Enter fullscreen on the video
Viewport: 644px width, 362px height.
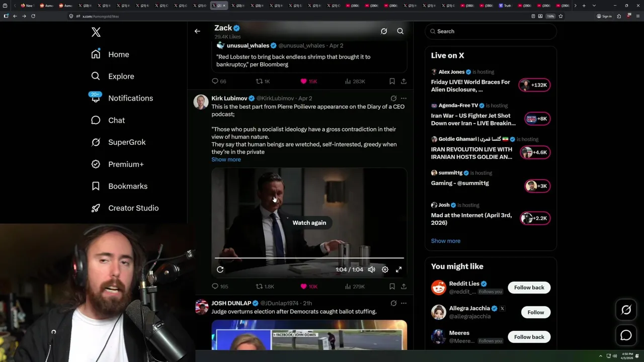pos(398,269)
